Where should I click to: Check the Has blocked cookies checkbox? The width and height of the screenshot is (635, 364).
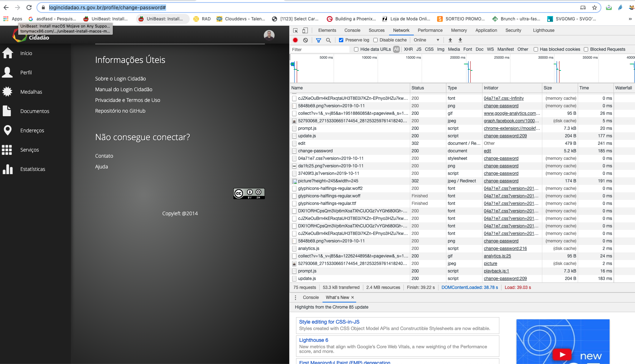(x=536, y=49)
